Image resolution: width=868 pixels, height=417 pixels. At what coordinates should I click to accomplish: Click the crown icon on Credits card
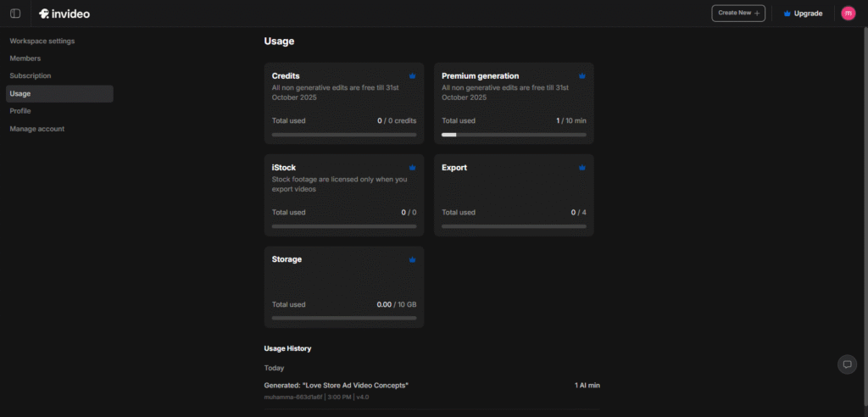[412, 75]
